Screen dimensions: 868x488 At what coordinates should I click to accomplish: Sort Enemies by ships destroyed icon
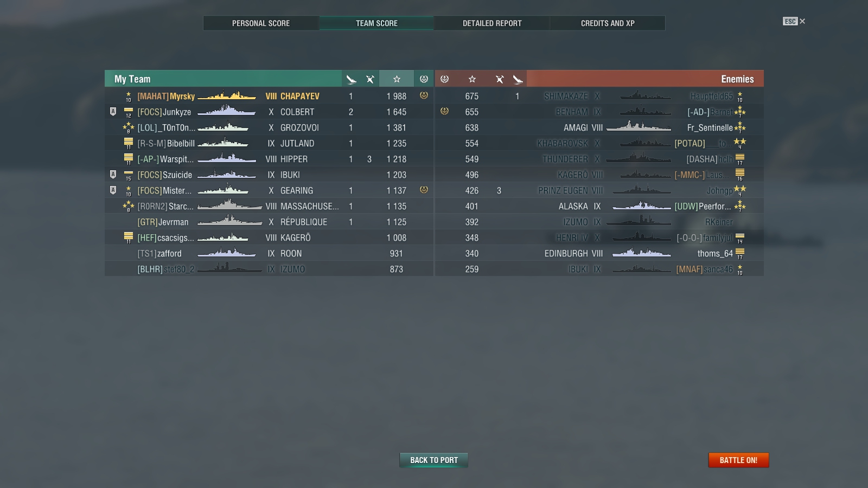pos(518,79)
